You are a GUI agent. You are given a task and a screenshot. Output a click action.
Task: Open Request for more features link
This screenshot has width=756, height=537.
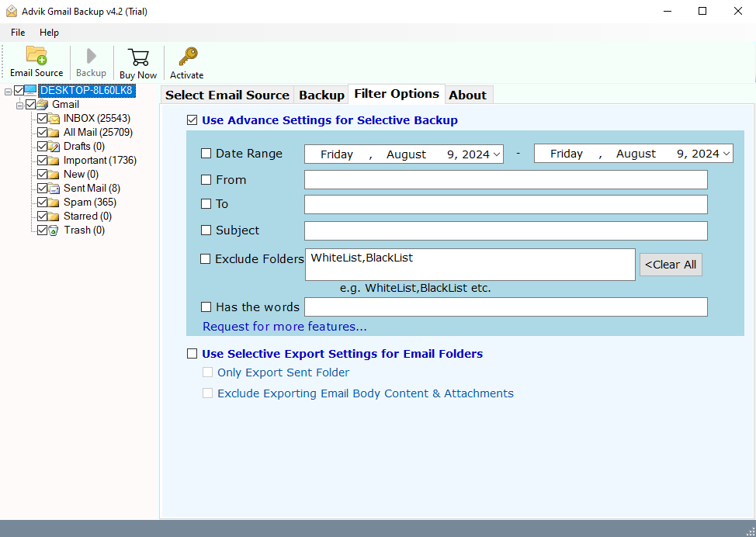tap(284, 327)
